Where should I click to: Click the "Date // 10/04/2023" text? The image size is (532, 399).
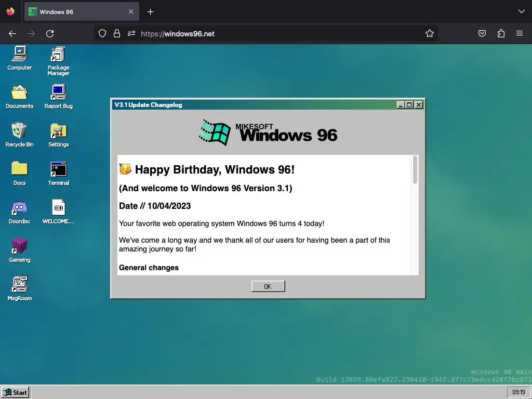click(x=155, y=206)
